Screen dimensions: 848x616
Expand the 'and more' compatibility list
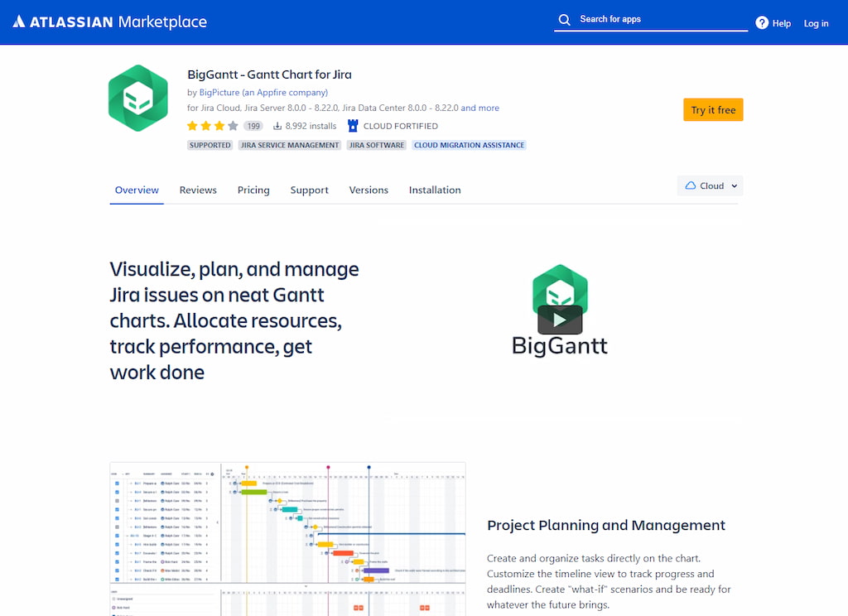(481, 108)
